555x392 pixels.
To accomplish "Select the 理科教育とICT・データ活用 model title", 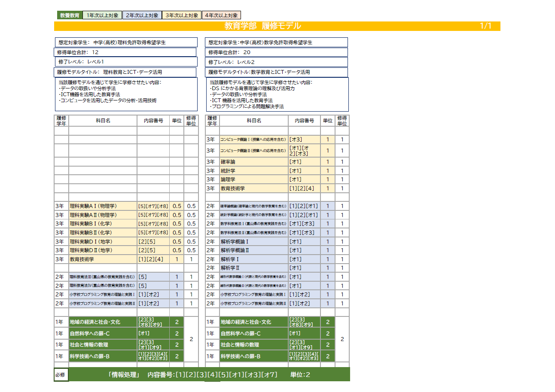I will [125, 72].
